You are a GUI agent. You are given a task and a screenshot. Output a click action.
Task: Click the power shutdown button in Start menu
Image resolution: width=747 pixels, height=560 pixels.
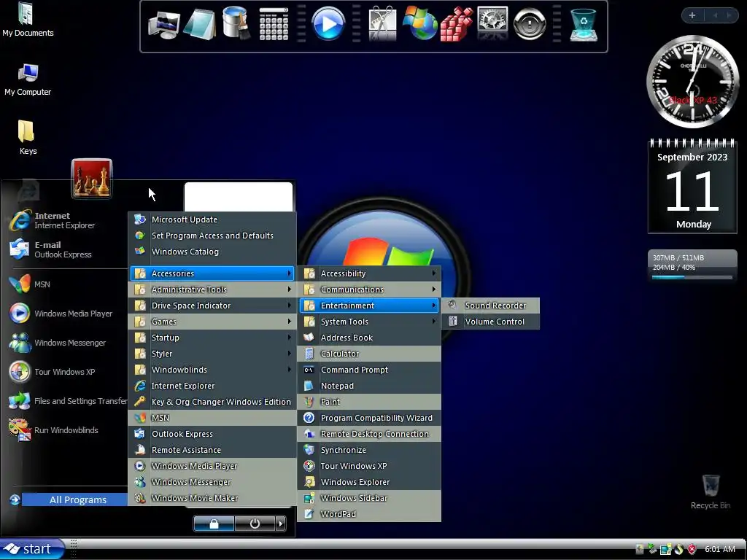coord(255,524)
